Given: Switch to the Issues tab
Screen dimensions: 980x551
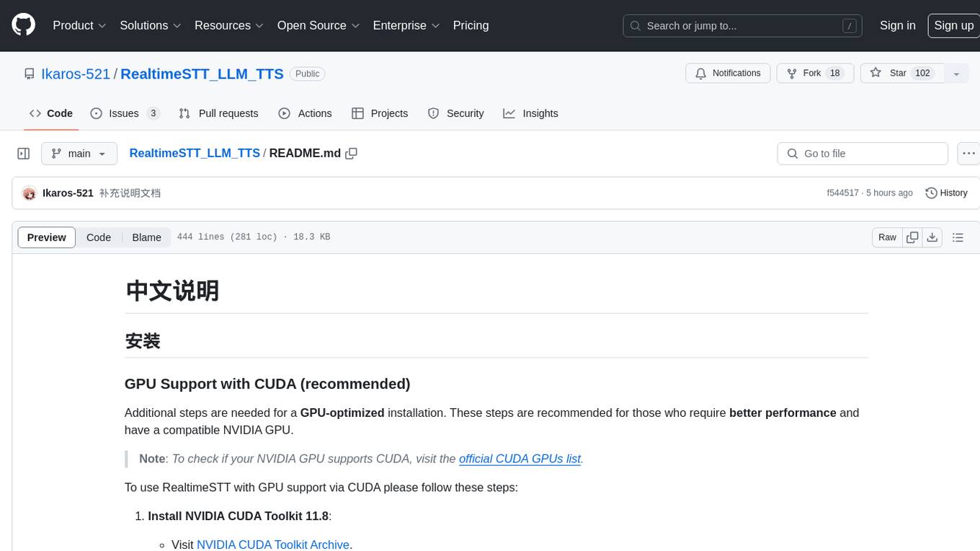Looking at the screenshot, I should (x=125, y=113).
